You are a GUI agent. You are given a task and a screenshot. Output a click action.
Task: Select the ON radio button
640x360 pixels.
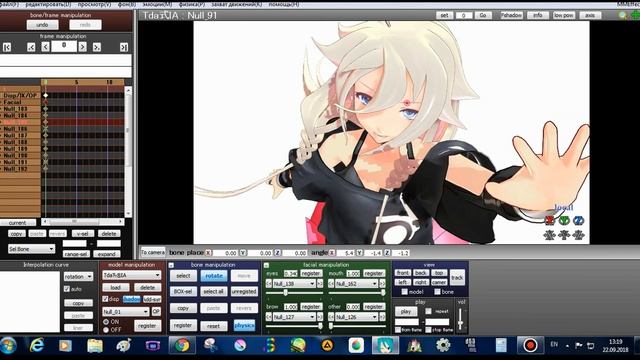tap(106, 322)
